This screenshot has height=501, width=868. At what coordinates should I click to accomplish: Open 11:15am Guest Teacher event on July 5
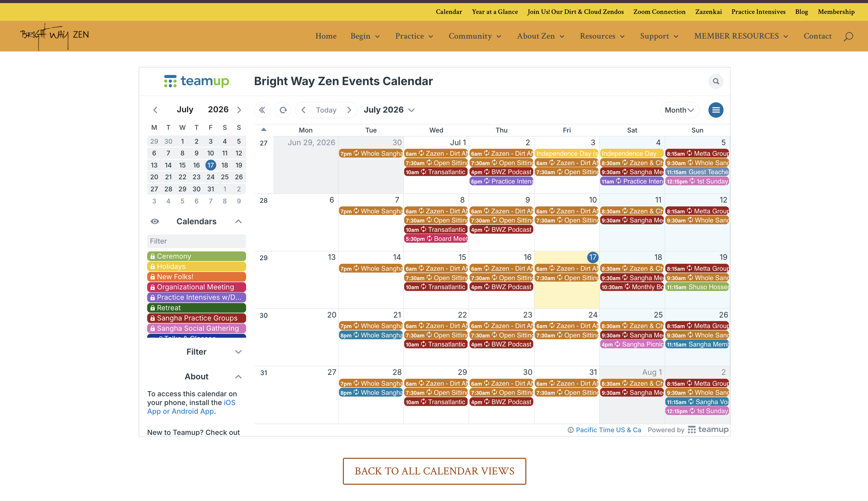(697, 172)
